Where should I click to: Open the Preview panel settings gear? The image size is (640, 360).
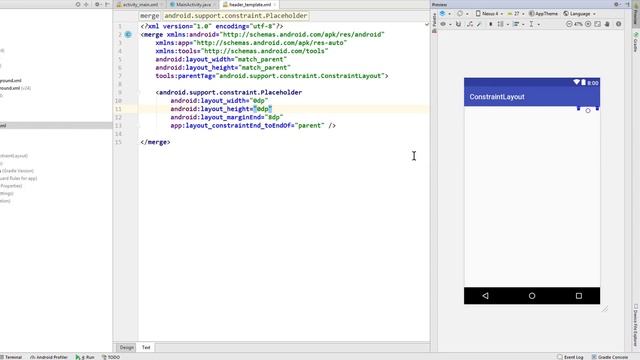(x=617, y=4)
